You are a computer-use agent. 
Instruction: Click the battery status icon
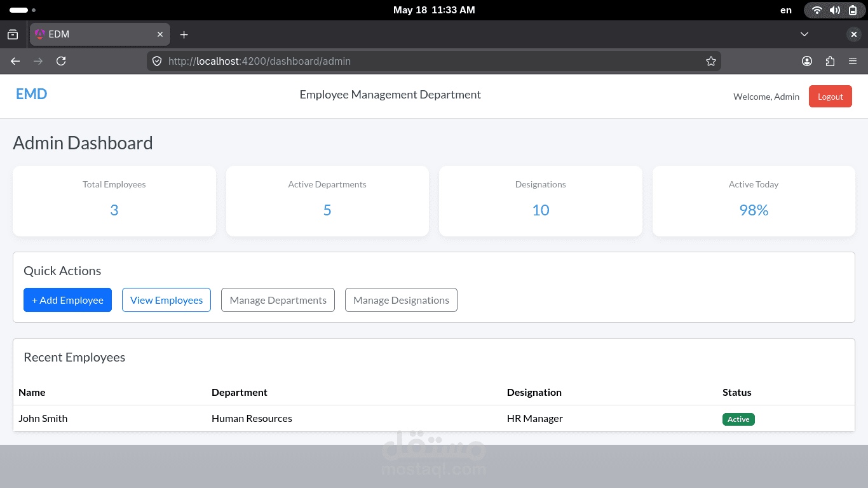[x=853, y=10]
